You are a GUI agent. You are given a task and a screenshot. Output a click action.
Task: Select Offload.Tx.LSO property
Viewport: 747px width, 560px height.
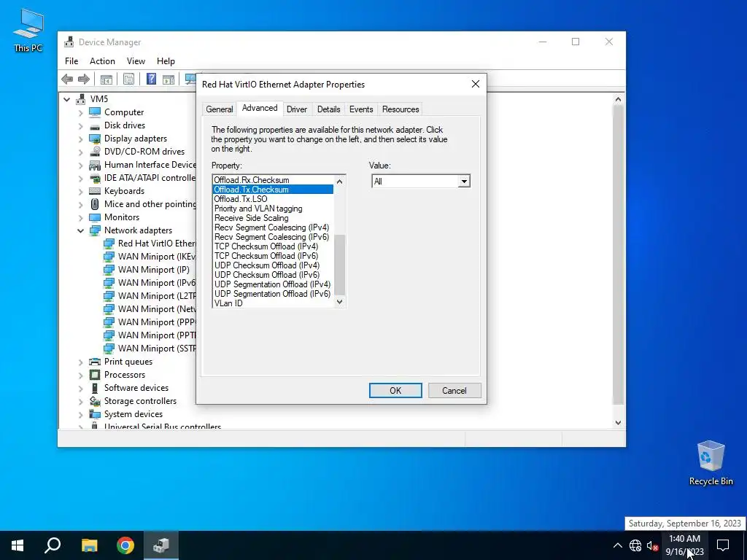pyautogui.click(x=273, y=199)
